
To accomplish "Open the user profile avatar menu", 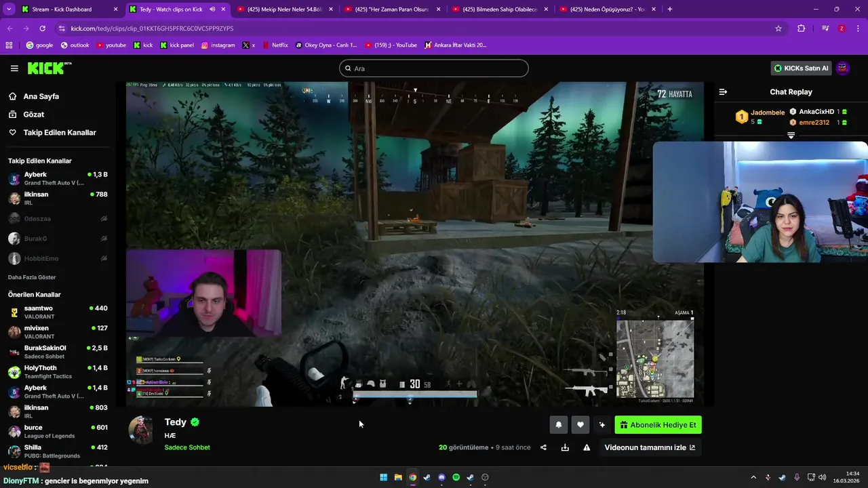I will coord(843,68).
